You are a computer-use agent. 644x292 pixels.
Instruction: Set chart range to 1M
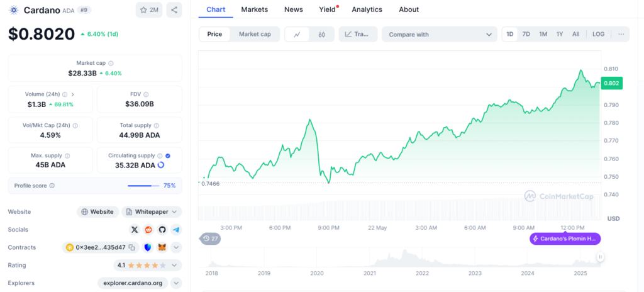click(543, 34)
